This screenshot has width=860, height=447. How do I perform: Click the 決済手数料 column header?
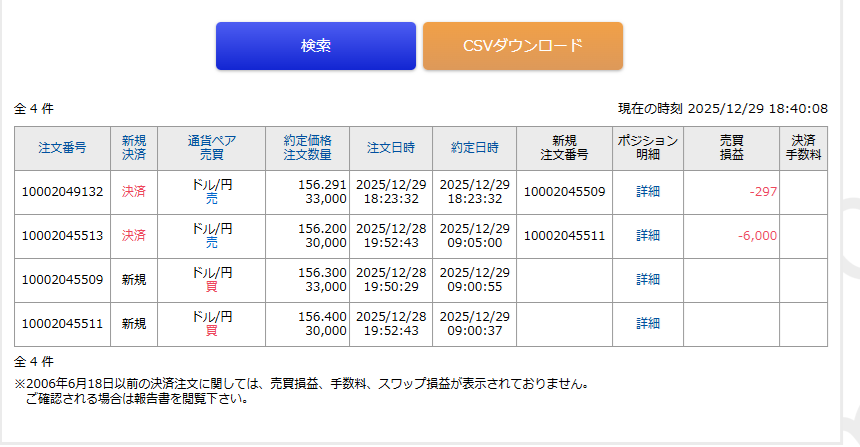pos(803,148)
